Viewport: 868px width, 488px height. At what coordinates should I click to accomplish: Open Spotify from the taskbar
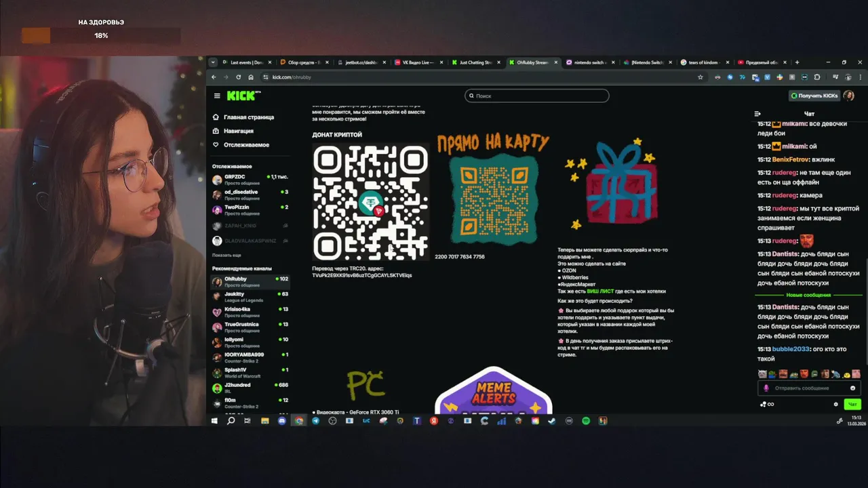(586, 421)
